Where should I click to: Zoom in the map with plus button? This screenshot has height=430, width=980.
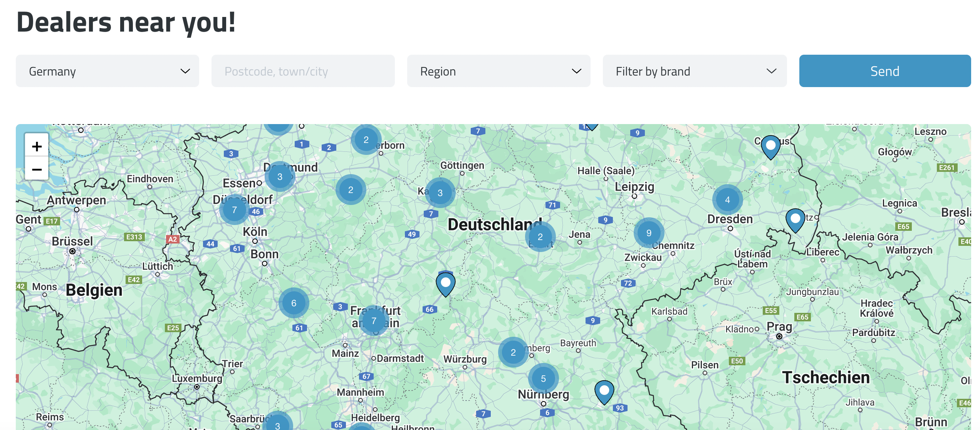click(x=37, y=146)
